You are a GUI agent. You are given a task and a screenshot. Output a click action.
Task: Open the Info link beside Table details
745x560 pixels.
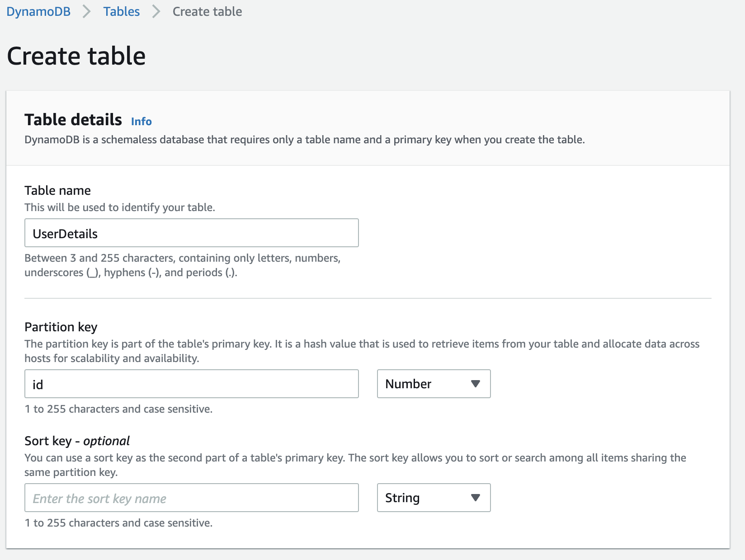(x=141, y=121)
